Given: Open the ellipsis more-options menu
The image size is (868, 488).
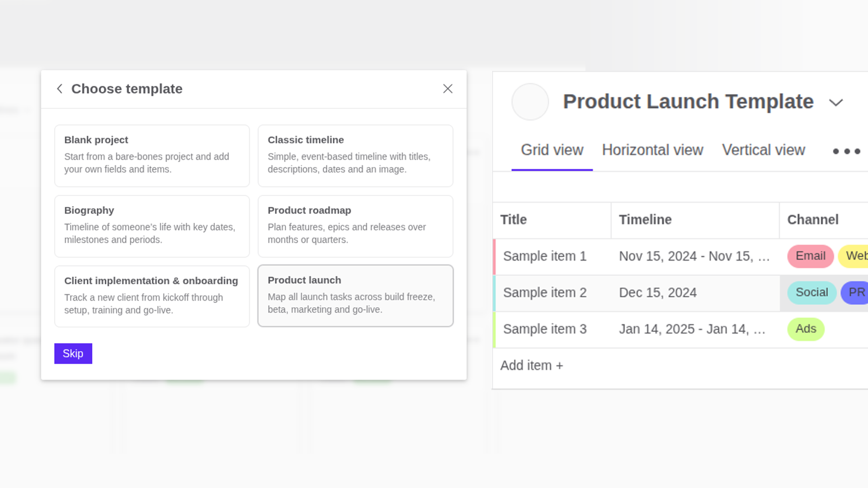Looking at the screenshot, I should [x=846, y=151].
